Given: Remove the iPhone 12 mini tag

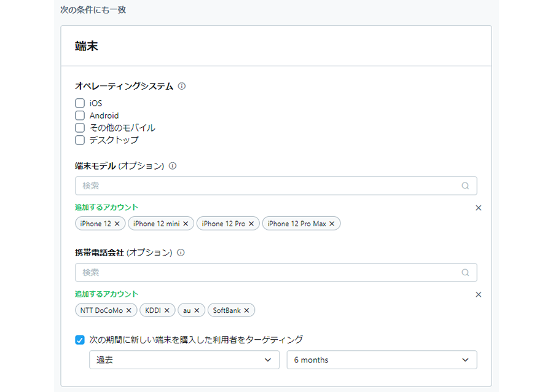Looking at the screenshot, I should pos(186,224).
